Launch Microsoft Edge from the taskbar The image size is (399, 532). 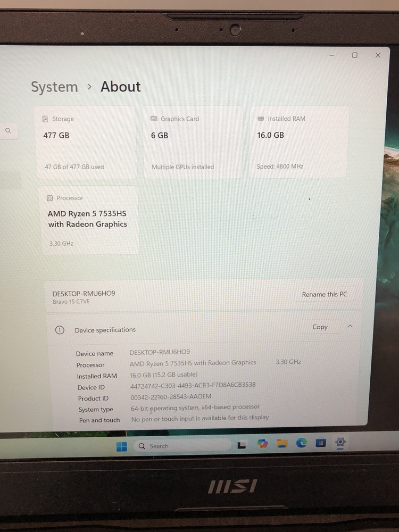tap(301, 443)
